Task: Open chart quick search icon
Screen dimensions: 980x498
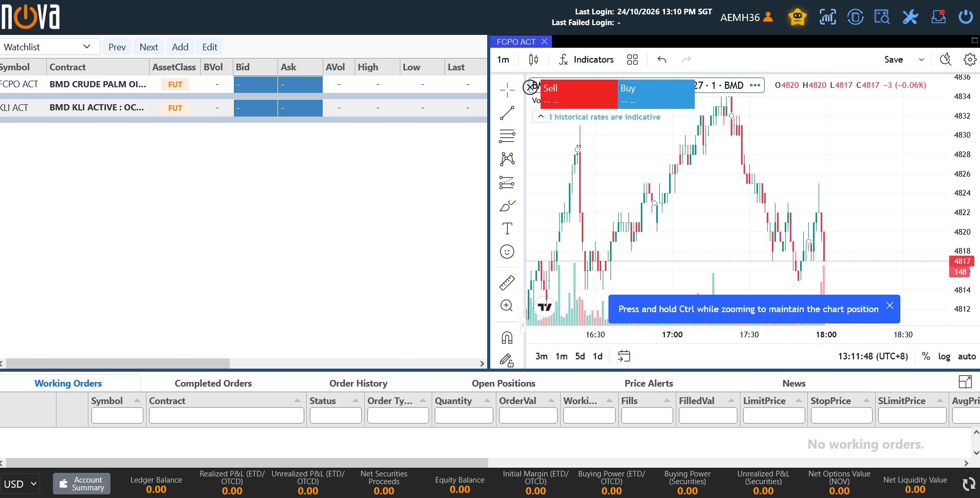Action: point(946,60)
